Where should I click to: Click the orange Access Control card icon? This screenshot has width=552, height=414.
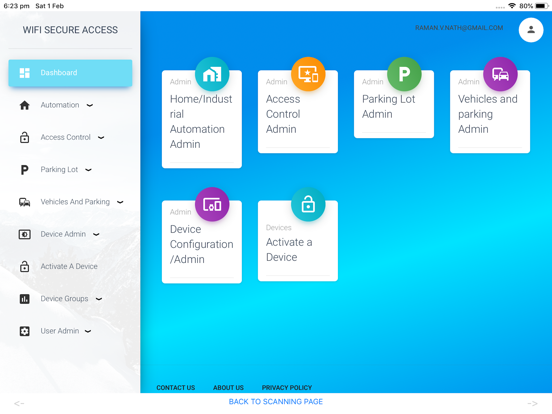308,74
